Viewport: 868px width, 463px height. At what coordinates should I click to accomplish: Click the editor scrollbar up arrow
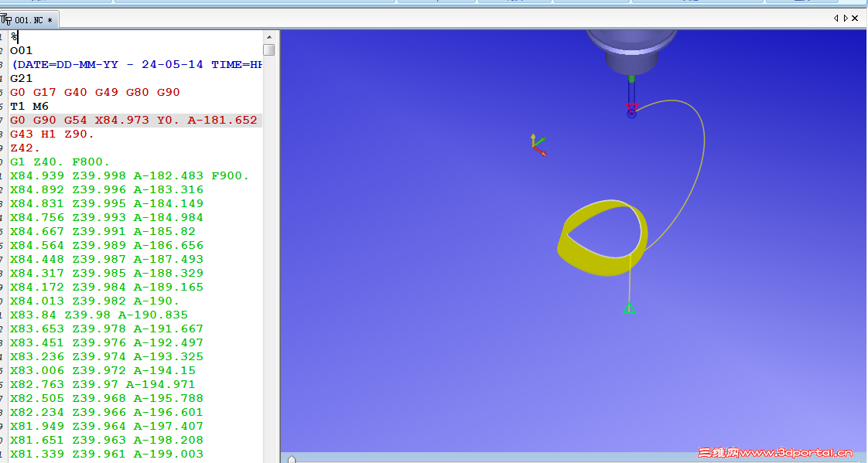click(x=270, y=36)
